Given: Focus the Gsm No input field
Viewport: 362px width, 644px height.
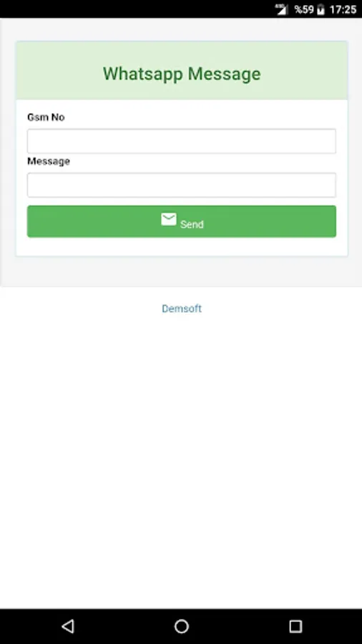Looking at the screenshot, I should click(182, 141).
